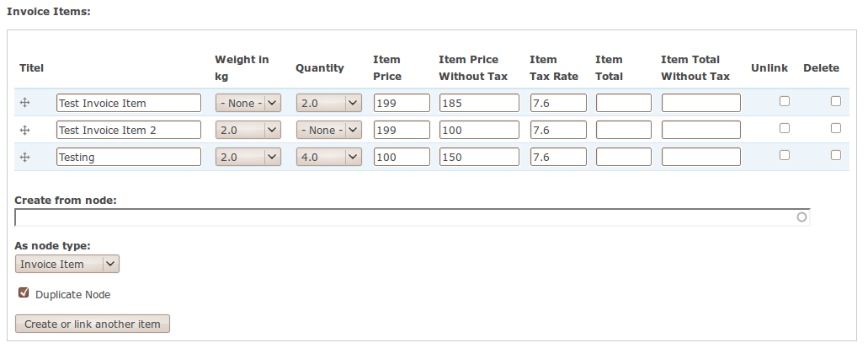This screenshot has width=868, height=359.
Task: Click the drag handle for Test Invoice Item row
Action: [x=24, y=103]
